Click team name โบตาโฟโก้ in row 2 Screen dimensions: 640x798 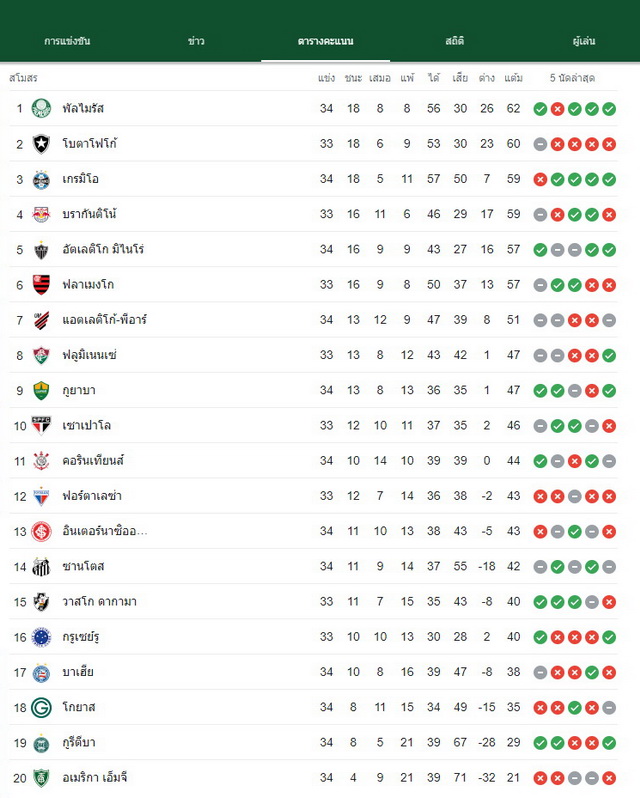(x=90, y=144)
